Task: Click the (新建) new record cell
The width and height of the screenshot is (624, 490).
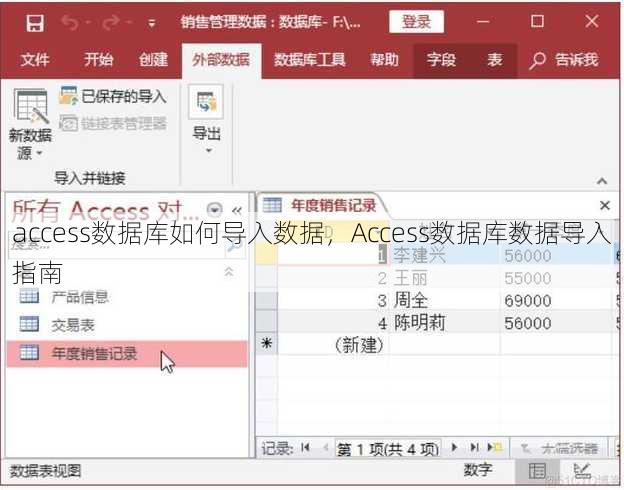Action: click(333, 345)
